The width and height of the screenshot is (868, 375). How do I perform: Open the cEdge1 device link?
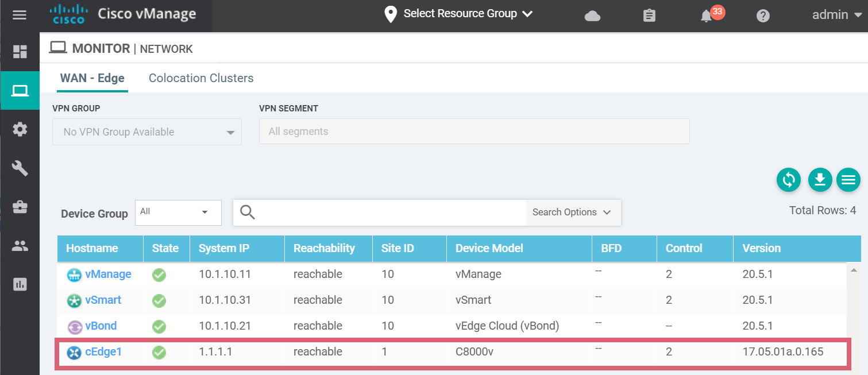coord(103,352)
